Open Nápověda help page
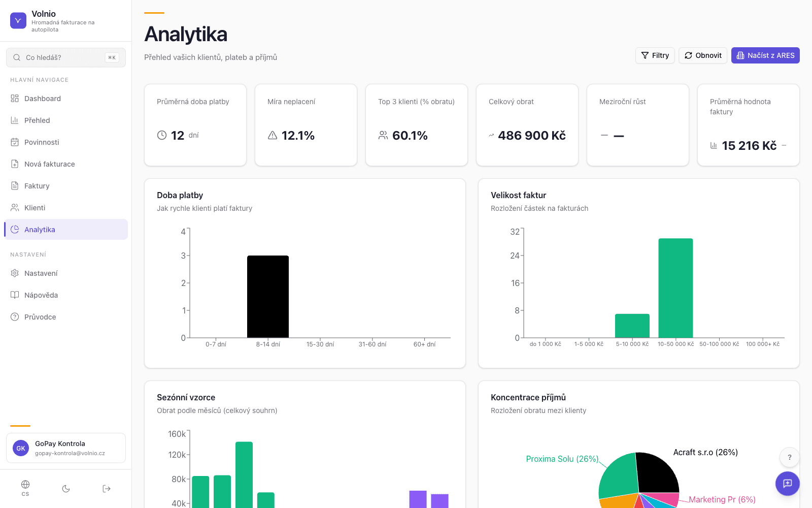 tap(66, 295)
